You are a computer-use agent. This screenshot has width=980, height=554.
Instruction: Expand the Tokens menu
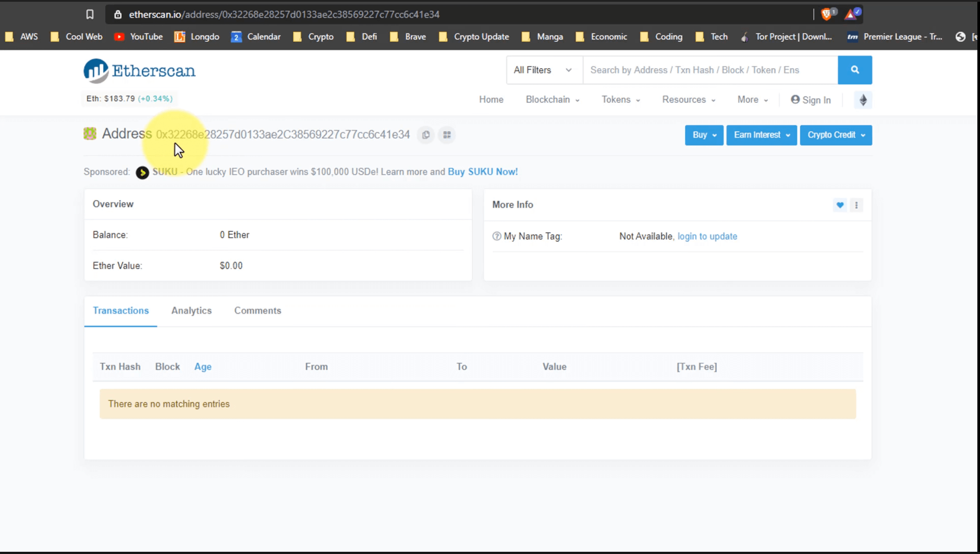pos(621,100)
